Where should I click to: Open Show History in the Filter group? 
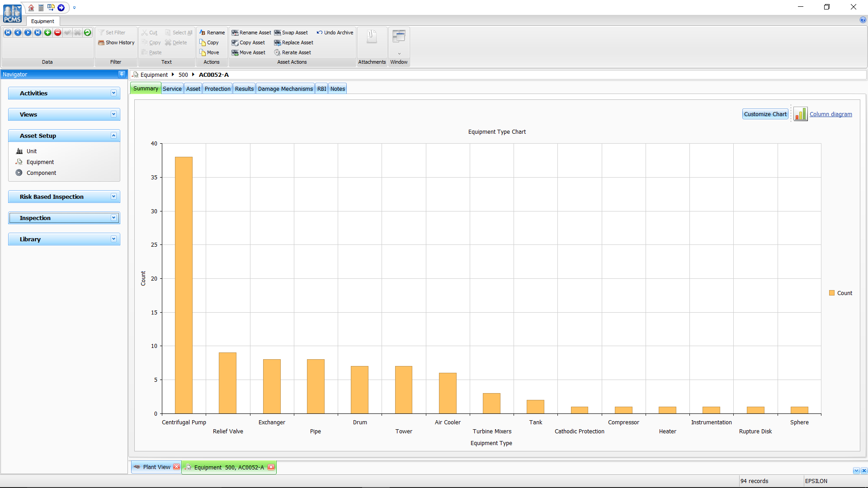coord(116,42)
